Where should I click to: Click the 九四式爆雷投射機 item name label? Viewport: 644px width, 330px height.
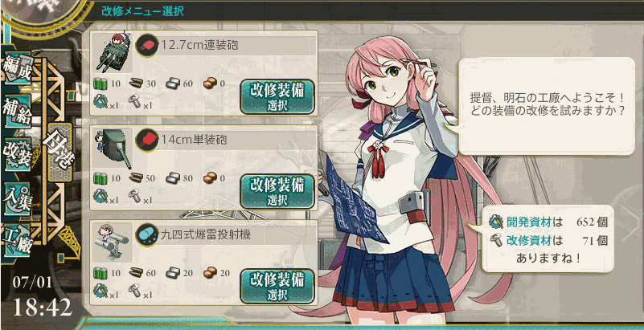(x=205, y=235)
